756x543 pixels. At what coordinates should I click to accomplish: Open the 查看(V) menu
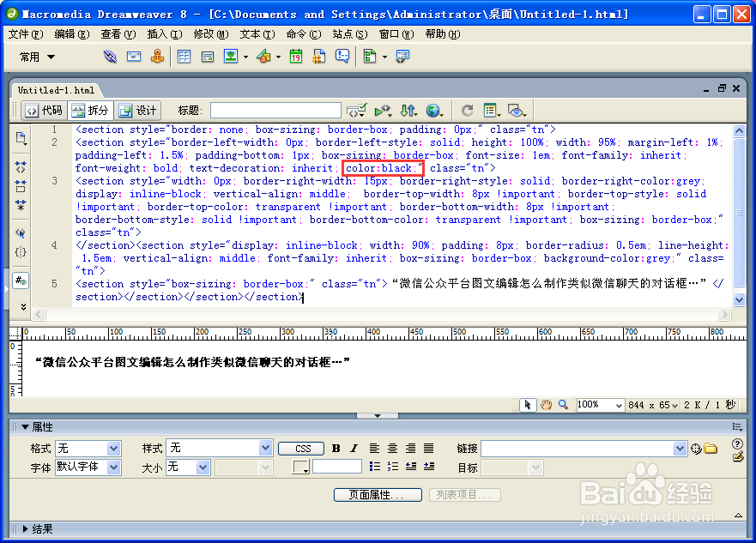click(x=118, y=34)
